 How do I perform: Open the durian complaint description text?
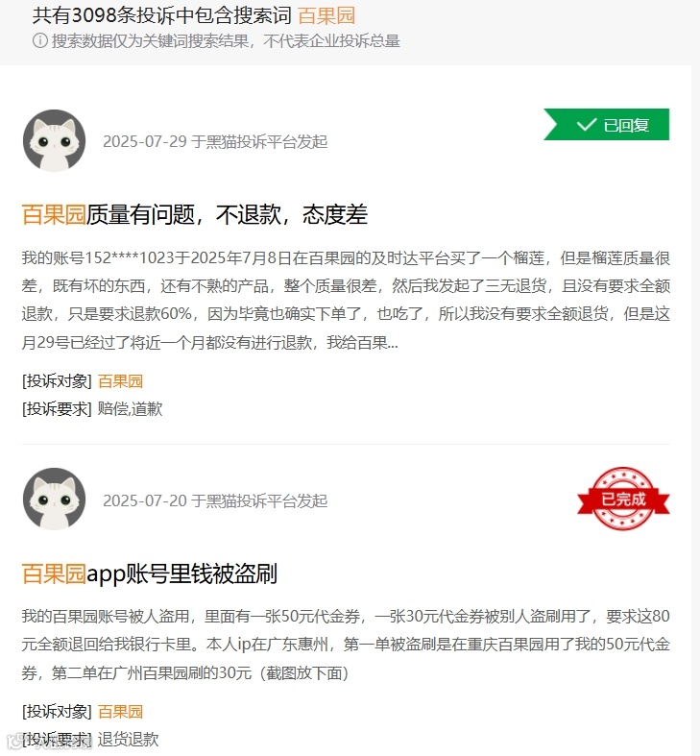[346, 300]
